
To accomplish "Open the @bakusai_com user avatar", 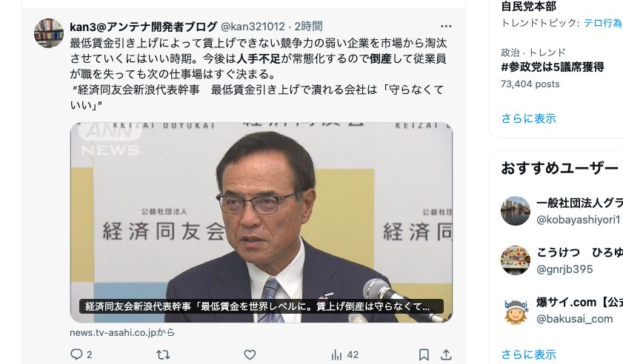I will [x=516, y=310].
